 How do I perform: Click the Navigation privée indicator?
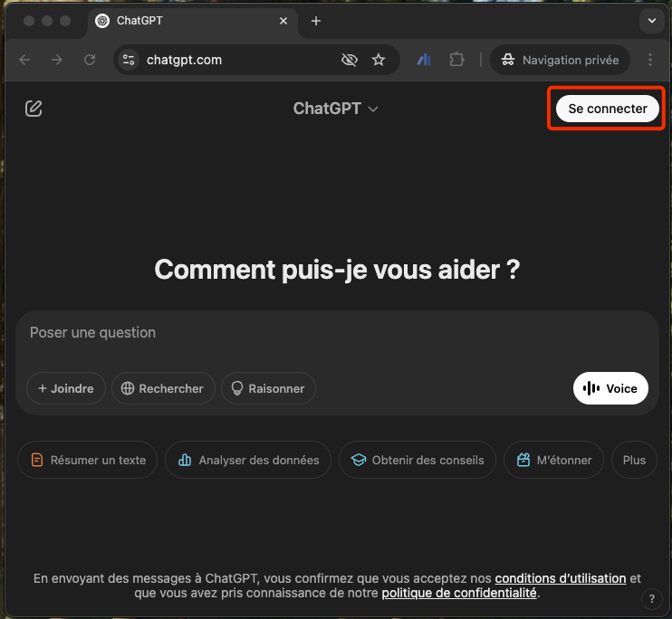(x=560, y=60)
